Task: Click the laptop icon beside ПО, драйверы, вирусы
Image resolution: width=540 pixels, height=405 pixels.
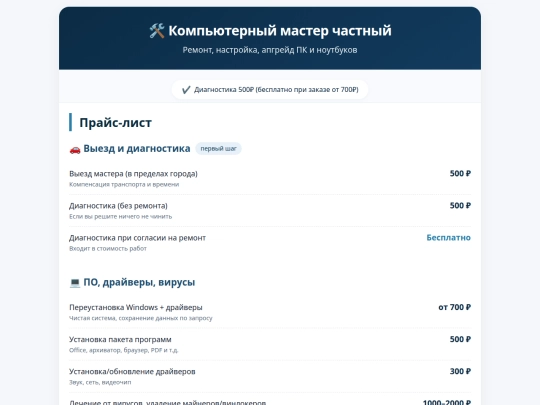Action: [x=75, y=283]
